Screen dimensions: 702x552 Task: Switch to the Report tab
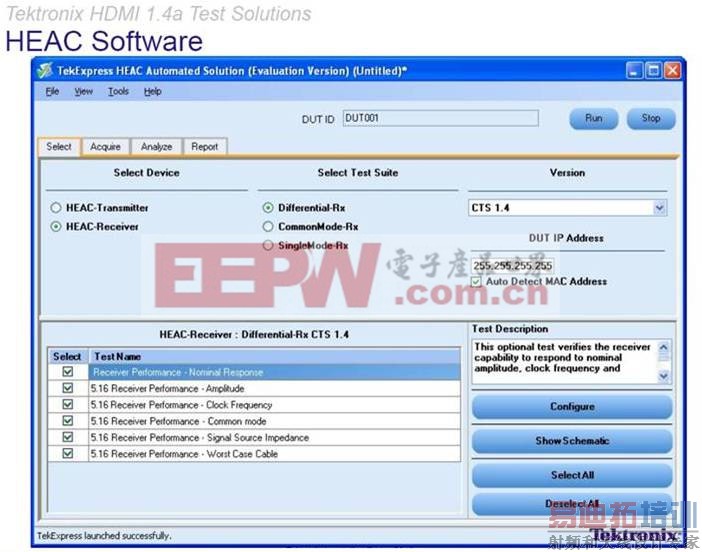pyautogui.click(x=205, y=147)
